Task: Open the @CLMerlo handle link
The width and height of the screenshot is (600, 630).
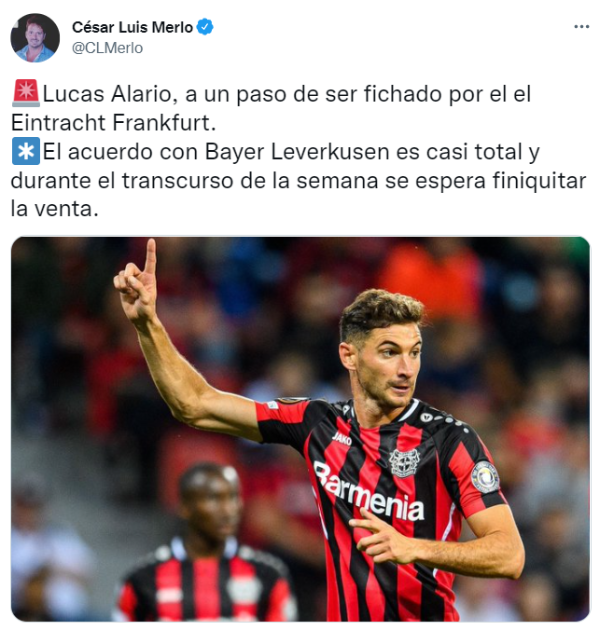Action: click(x=107, y=48)
